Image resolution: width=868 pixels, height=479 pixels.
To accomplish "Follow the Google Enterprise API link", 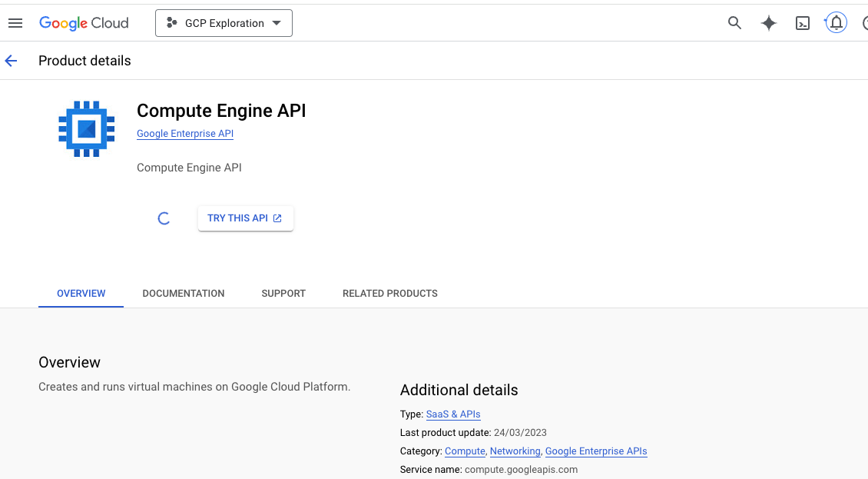I will coord(185,134).
